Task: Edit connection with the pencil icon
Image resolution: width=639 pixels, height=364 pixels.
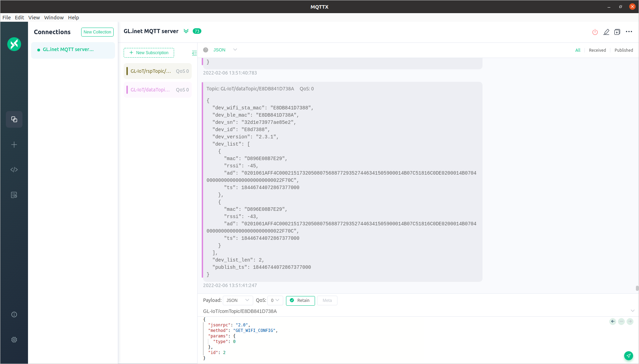Action: click(x=606, y=32)
